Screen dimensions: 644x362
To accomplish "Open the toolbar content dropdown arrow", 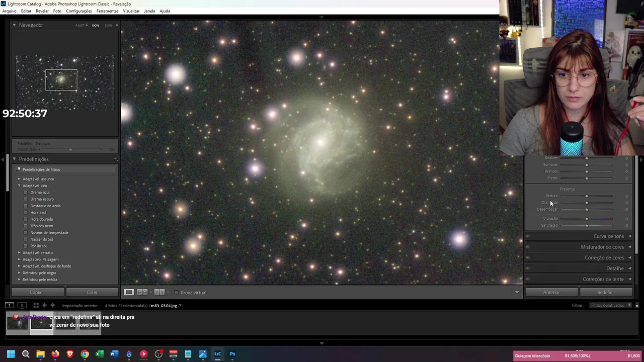I will [517, 292].
